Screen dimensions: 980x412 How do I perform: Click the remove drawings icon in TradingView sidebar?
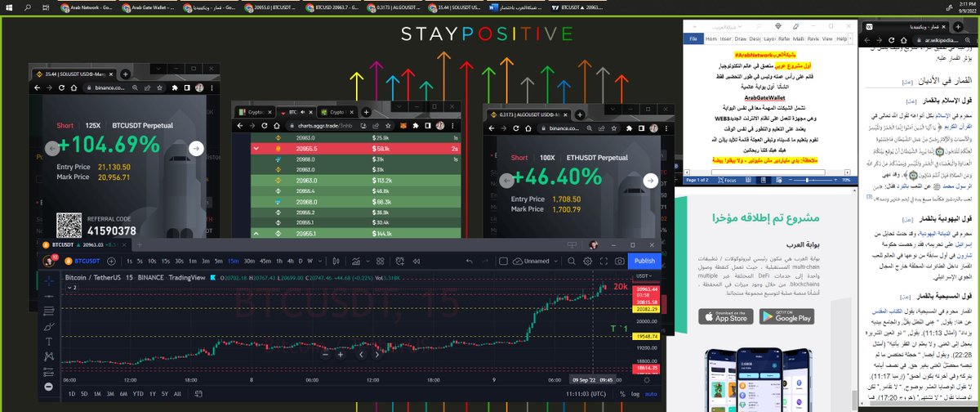click(49, 387)
